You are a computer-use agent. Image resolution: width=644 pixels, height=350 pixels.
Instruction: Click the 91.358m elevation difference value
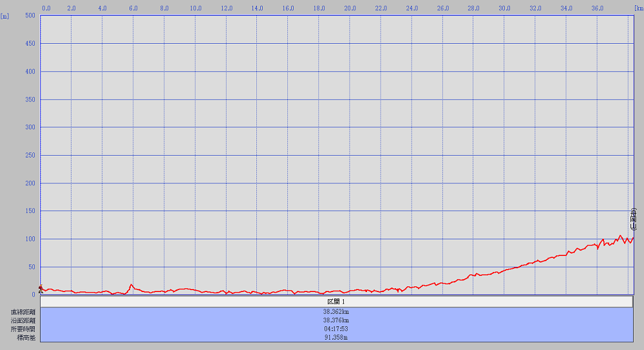[336, 337]
